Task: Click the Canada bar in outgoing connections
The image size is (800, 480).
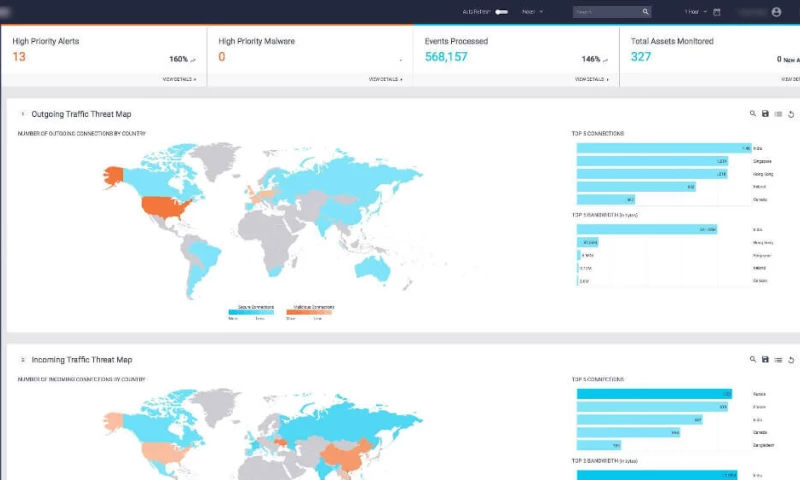Action: (606, 199)
